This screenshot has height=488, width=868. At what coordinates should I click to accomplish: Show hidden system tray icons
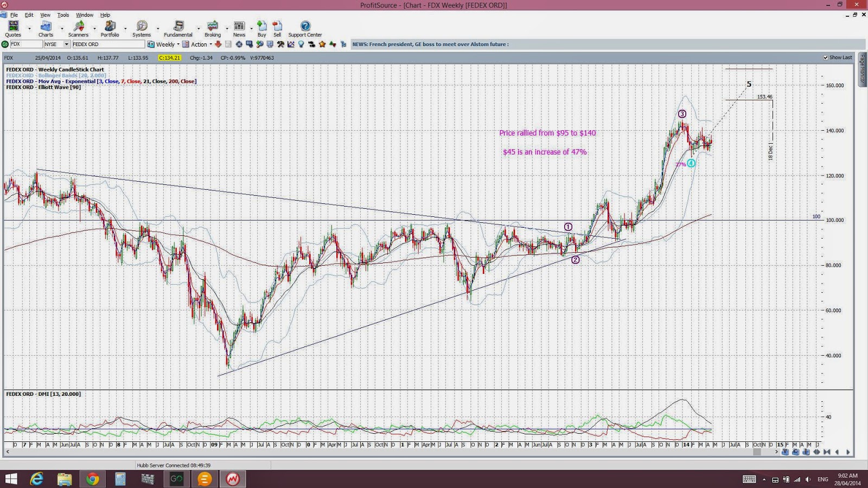point(764,479)
